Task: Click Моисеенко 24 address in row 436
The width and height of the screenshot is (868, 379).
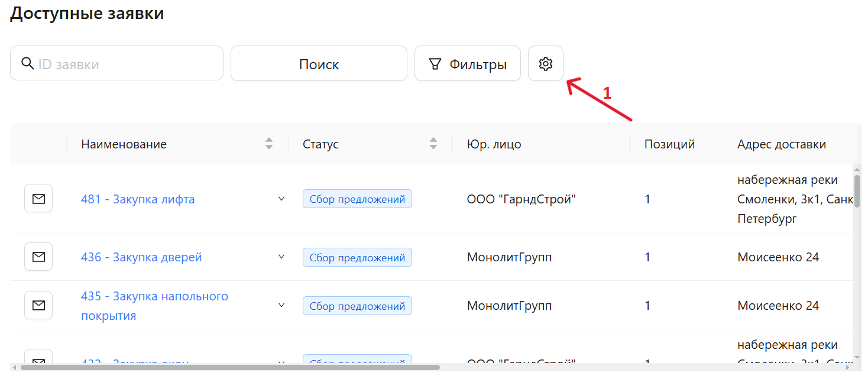Action: pos(778,257)
